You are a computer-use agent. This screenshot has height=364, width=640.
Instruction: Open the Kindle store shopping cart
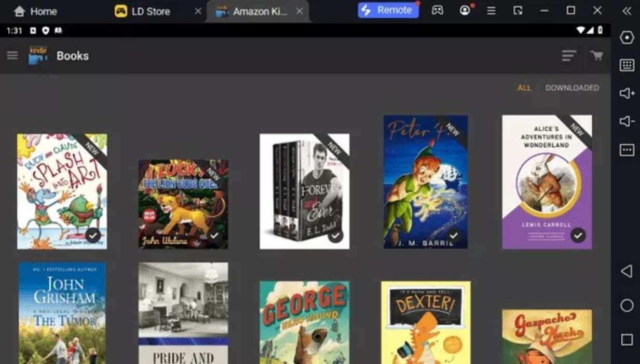(x=596, y=55)
